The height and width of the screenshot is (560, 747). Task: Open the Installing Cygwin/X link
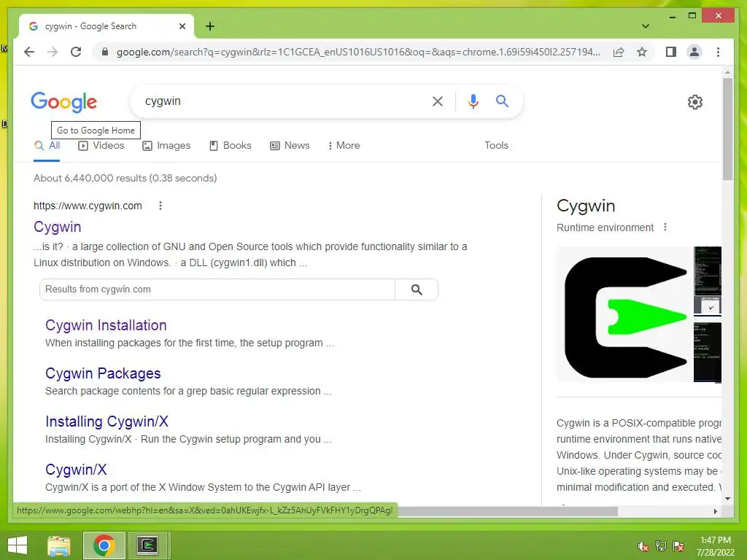click(107, 421)
